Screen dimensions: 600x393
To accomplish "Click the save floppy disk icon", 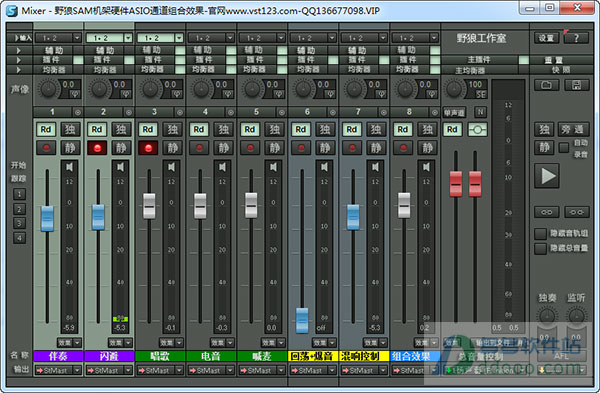I will click(576, 85).
